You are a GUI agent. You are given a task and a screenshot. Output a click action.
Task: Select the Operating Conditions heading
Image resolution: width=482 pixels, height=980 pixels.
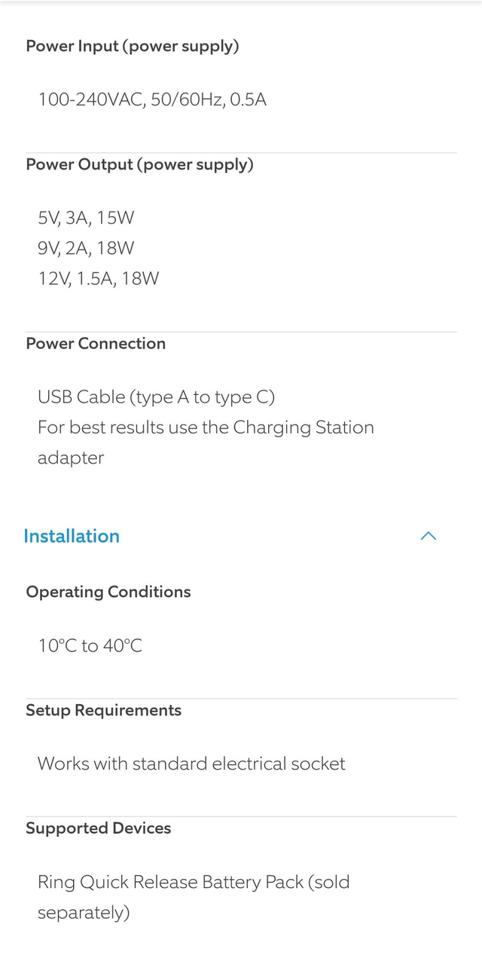click(108, 592)
